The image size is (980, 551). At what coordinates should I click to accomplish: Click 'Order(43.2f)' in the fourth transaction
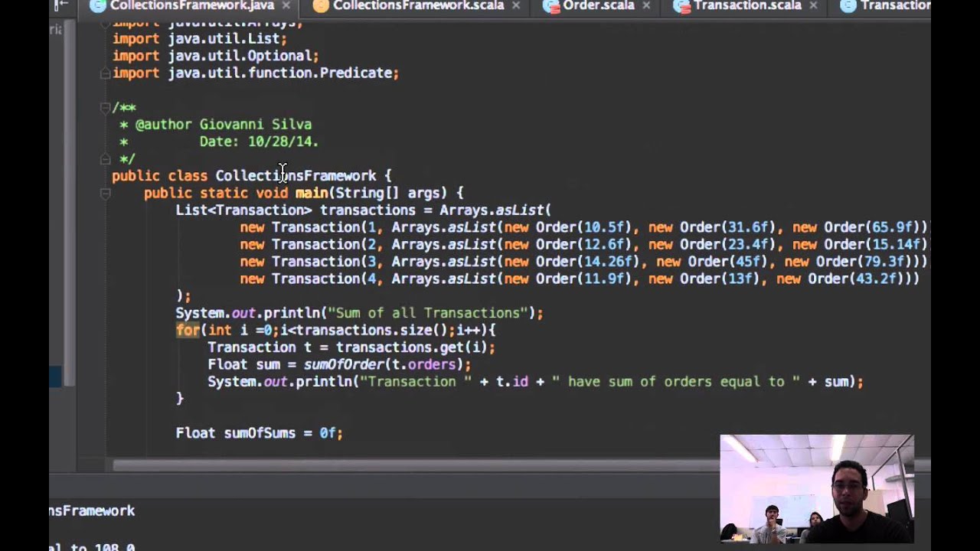857,279
